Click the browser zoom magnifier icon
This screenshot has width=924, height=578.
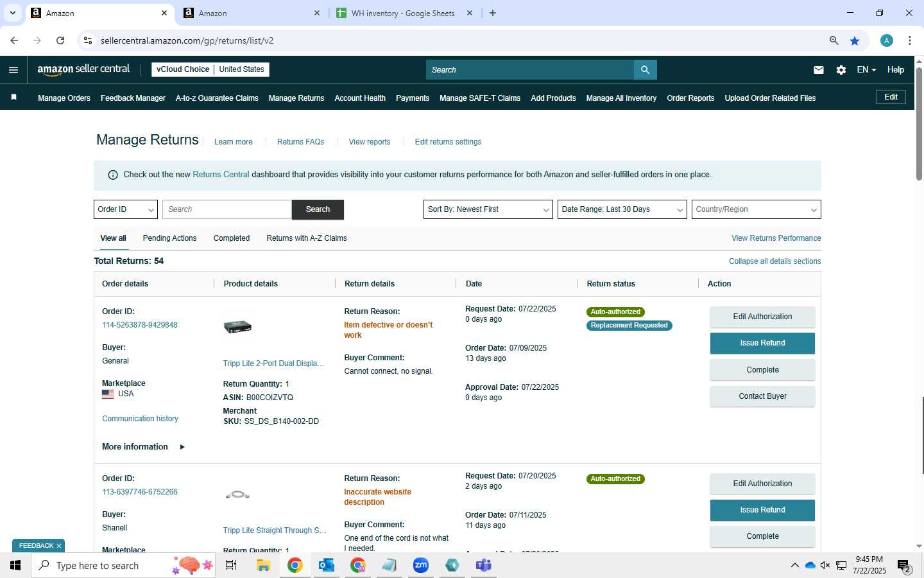pyautogui.click(x=834, y=40)
